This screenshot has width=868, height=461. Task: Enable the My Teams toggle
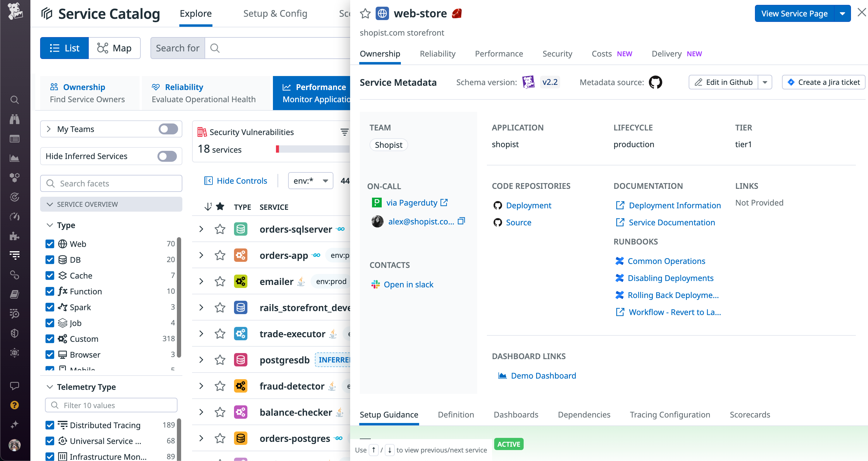point(168,129)
